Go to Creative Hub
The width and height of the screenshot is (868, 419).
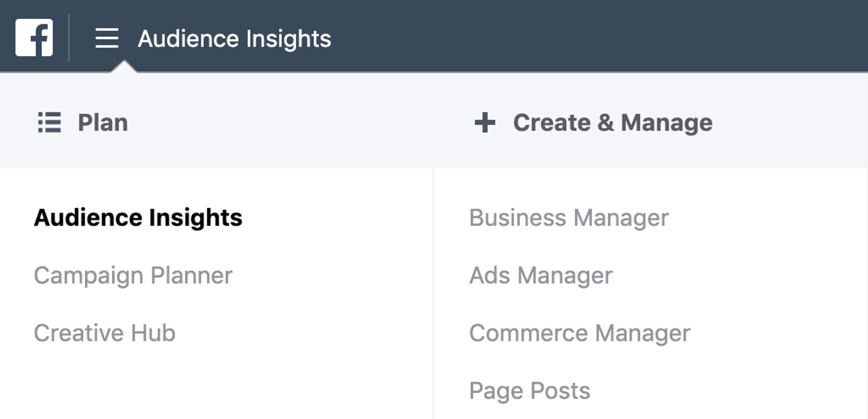click(105, 333)
